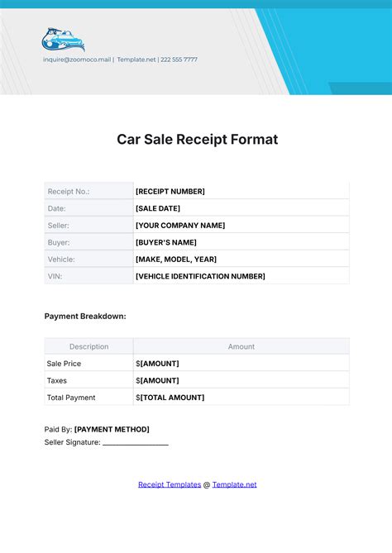Image resolution: width=392 pixels, height=553 pixels.
Task: Click the Car Sale Receipt Format title
Action: coord(197,140)
